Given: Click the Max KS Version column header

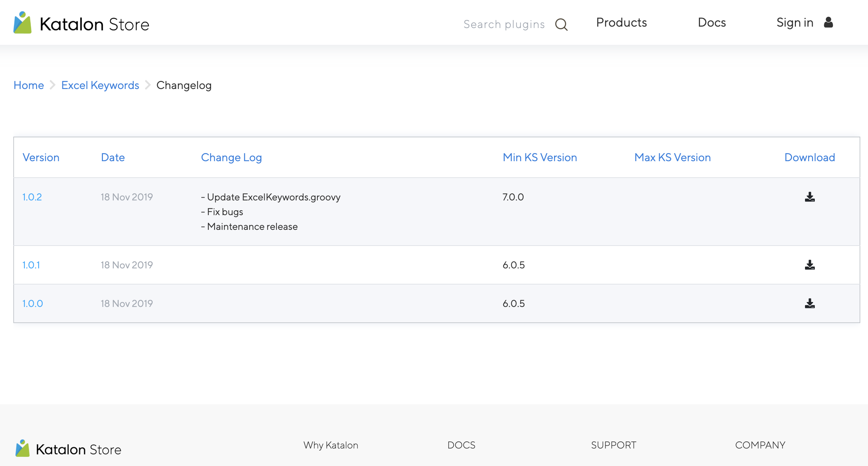Looking at the screenshot, I should coord(672,157).
